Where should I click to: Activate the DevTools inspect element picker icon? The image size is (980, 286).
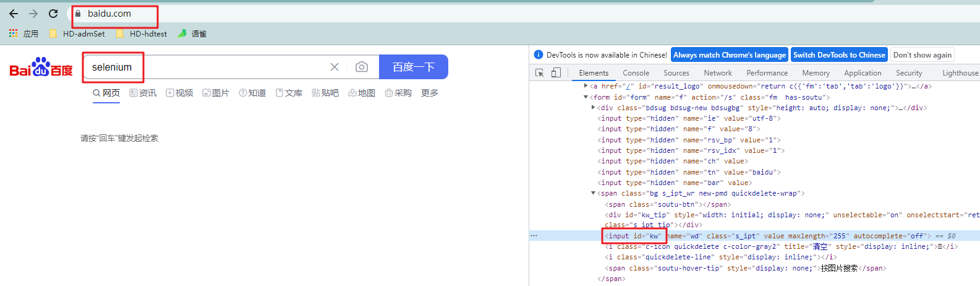pos(539,72)
